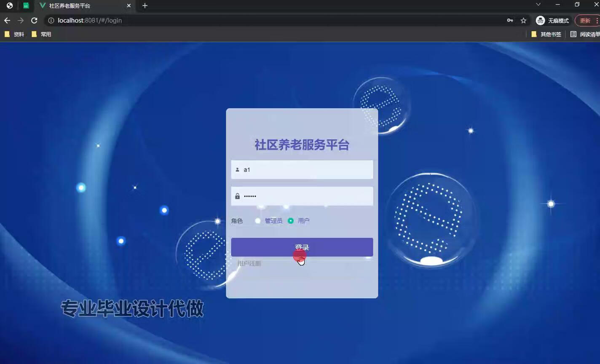The width and height of the screenshot is (600, 364).
Task: Click the browser forward arrow
Action: (21, 20)
